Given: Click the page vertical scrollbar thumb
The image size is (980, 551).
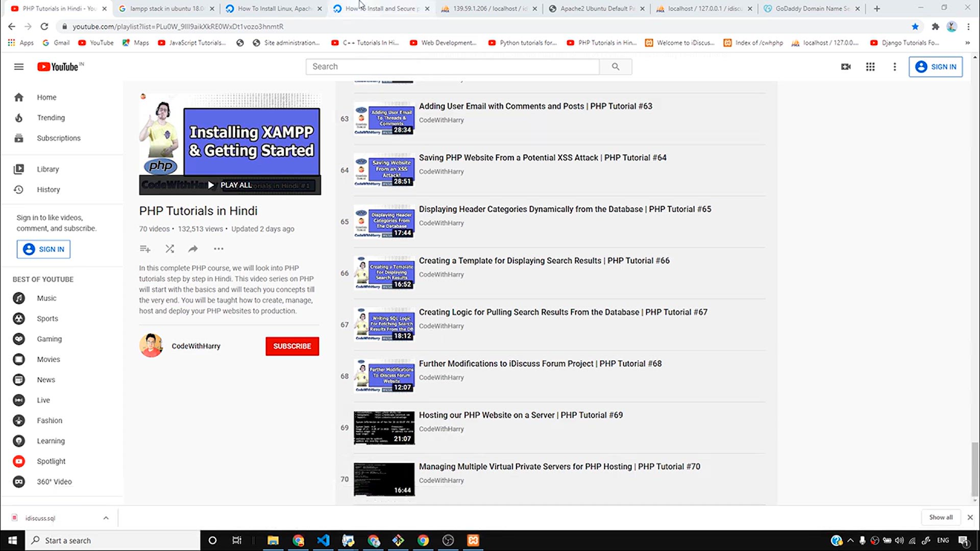Looking at the screenshot, I should (974, 469).
